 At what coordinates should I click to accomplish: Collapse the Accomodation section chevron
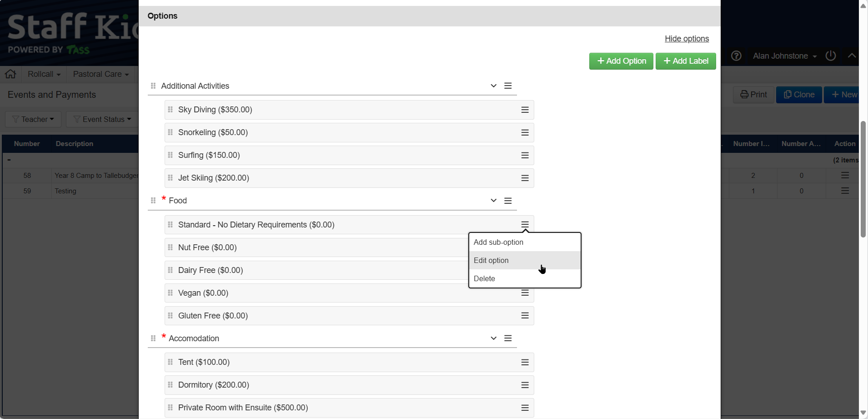(493, 338)
